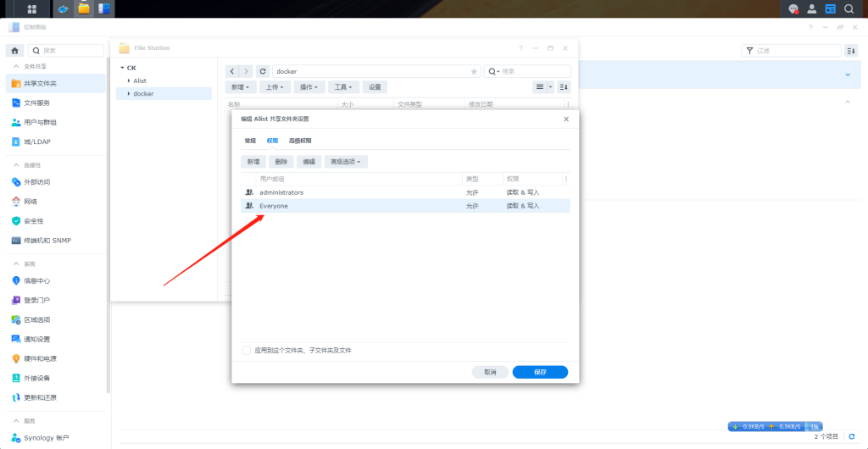
Task: Open Hardware & Power (硬件和电源)
Action: [x=55, y=358]
